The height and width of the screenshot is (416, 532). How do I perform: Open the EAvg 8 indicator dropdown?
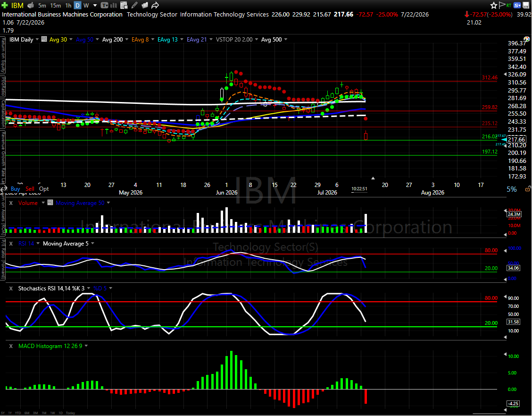click(x=153, y=39)
